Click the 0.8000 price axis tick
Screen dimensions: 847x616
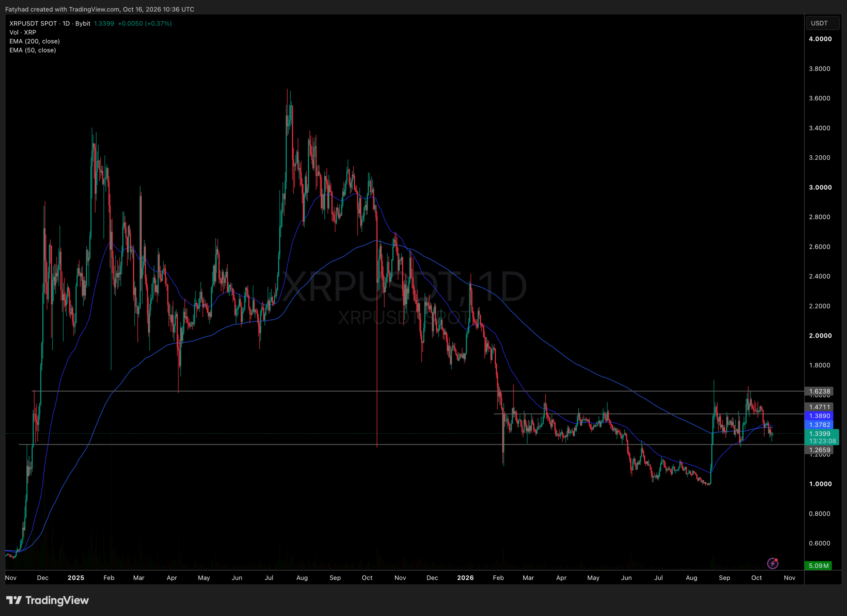pyautogui.click(x=819, y=514)
